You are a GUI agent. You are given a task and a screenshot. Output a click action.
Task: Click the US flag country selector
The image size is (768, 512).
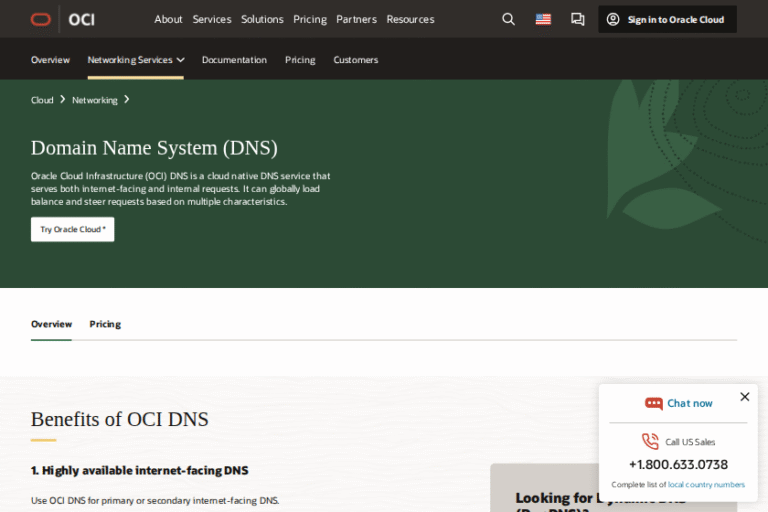coord(543,19)
